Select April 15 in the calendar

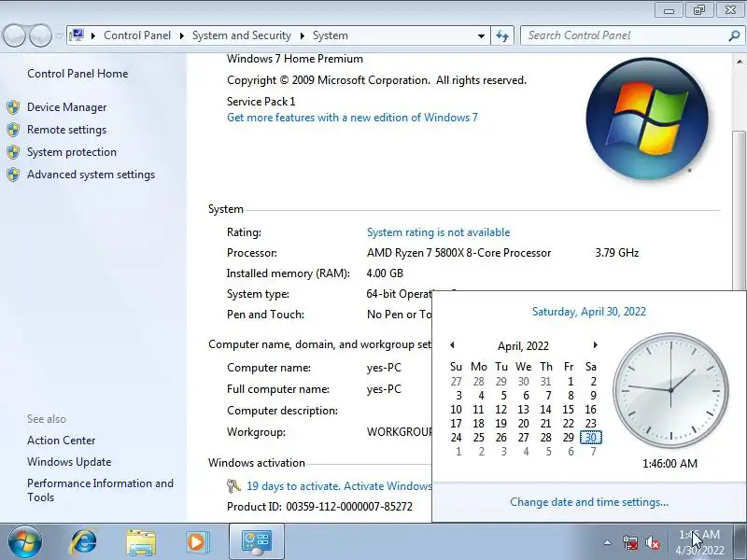tap(569, 409)
